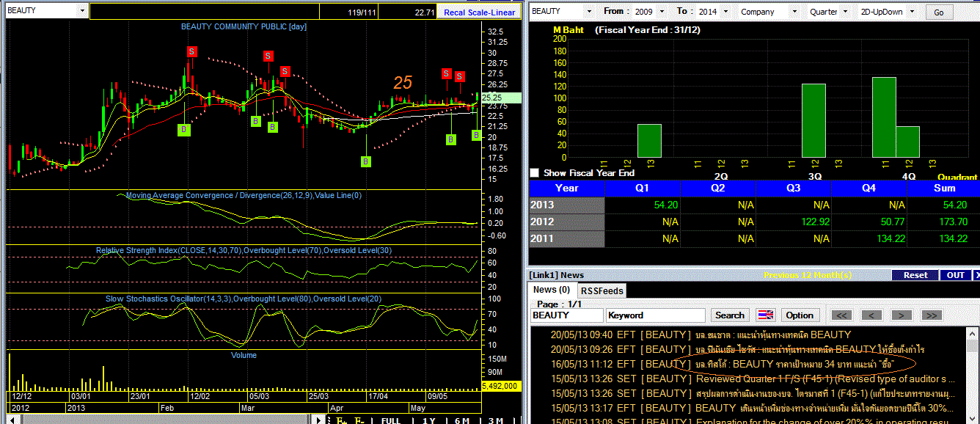Click the Sum column header
The height and width of the screenshot is (424, 980).
[943, 188]
